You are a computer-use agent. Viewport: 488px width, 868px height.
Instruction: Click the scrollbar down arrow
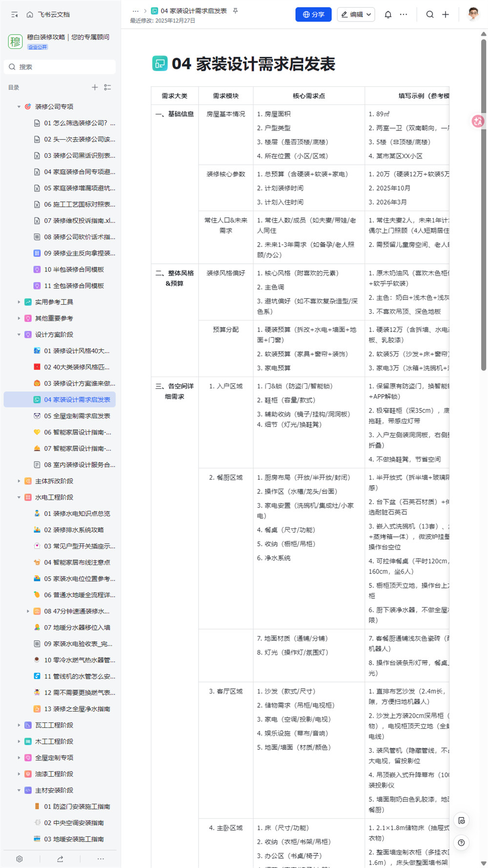(x=484, y=864)
